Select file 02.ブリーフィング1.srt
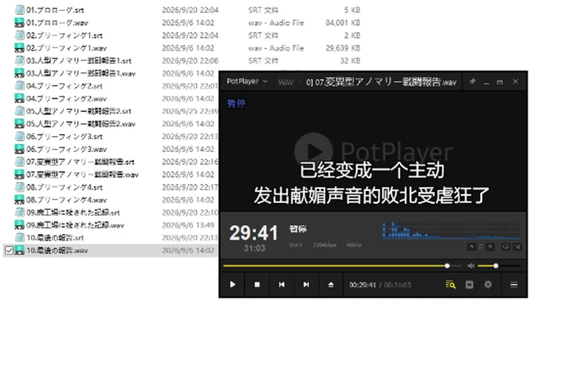The height and width of the screenshot is (391, 588). click(64, 36)
